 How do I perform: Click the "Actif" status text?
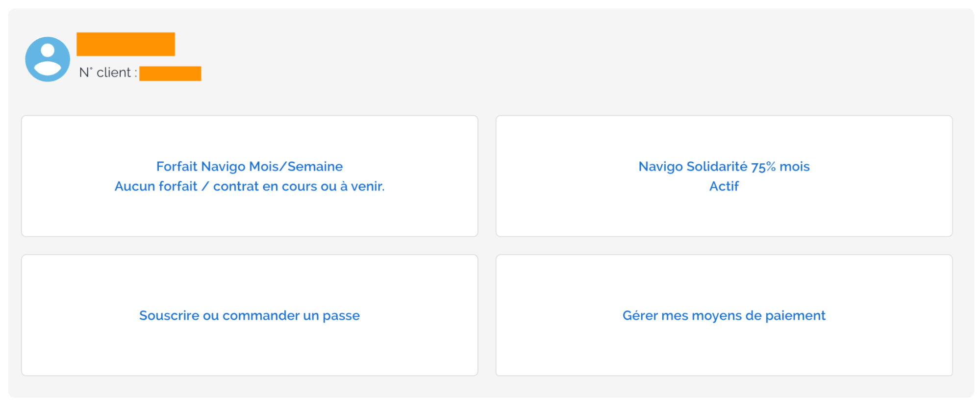724,186
